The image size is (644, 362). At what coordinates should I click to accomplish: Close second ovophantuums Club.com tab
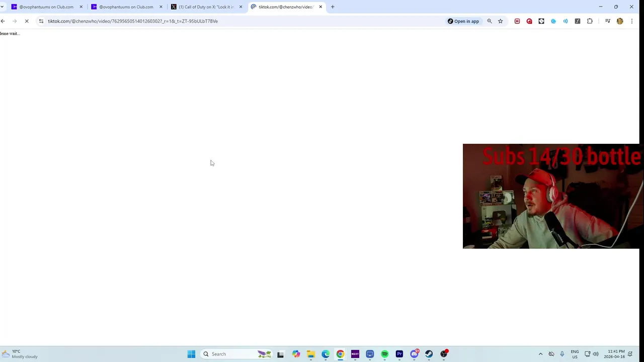coord(161,7)
